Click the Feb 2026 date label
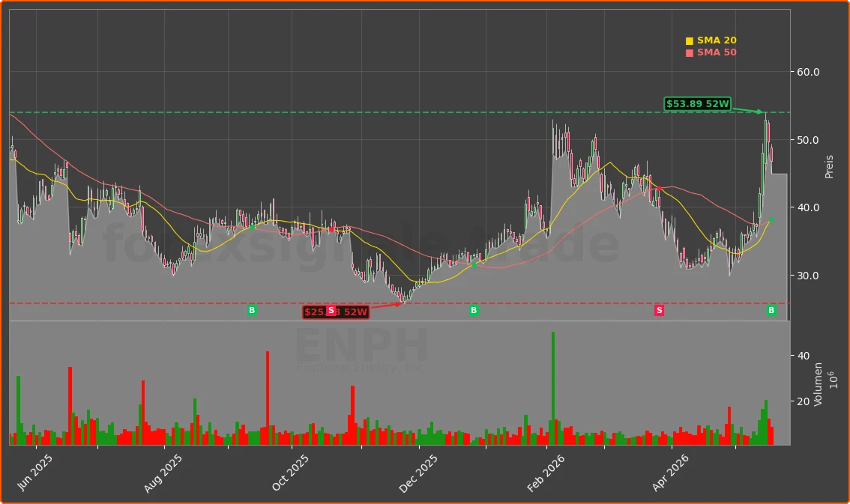This screenshot has height=504, width=850. (546, 473)
